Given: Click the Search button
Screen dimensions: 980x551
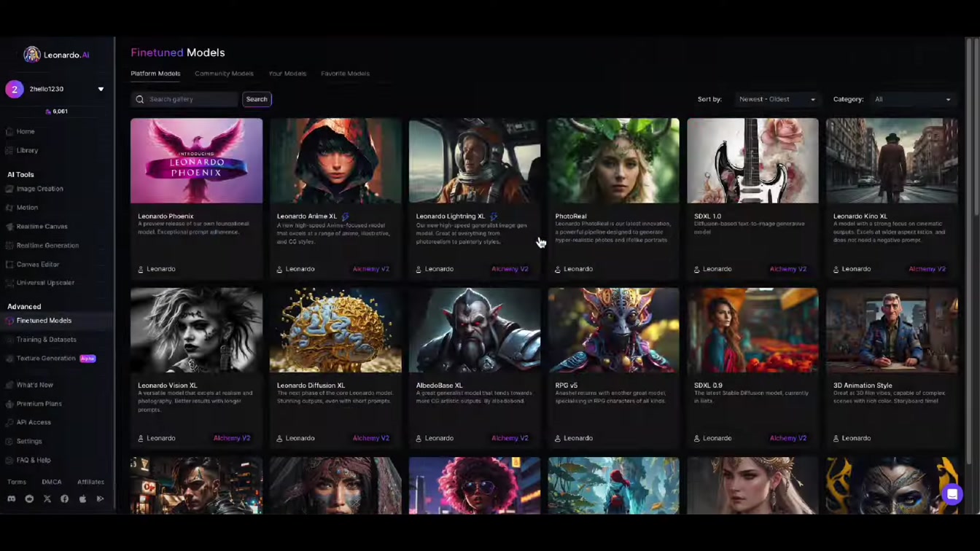Looking at the screenshot, I should pos(257,99).
